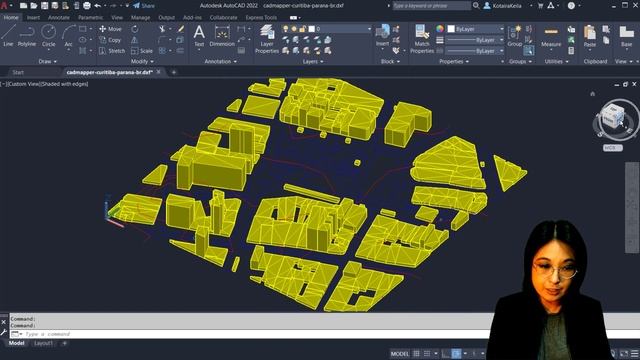640x360 pixels.
Task: Click the Undo arrow icon
Action: (98, 6)
